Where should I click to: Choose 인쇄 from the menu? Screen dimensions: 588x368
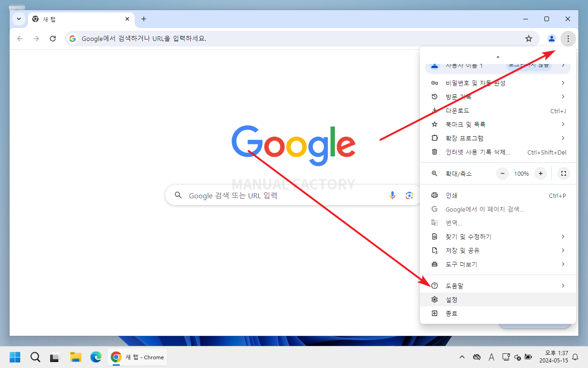pyautogui.click(x=498, y=195)
